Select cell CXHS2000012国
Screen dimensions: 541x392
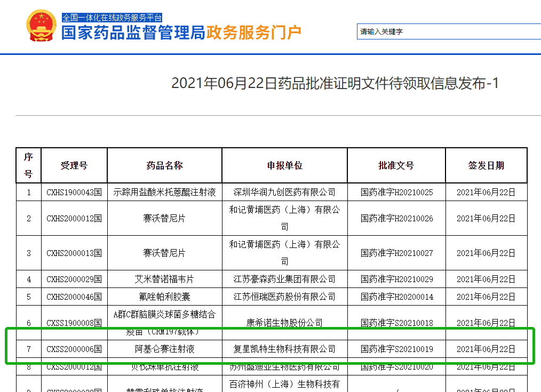[74, 218]
